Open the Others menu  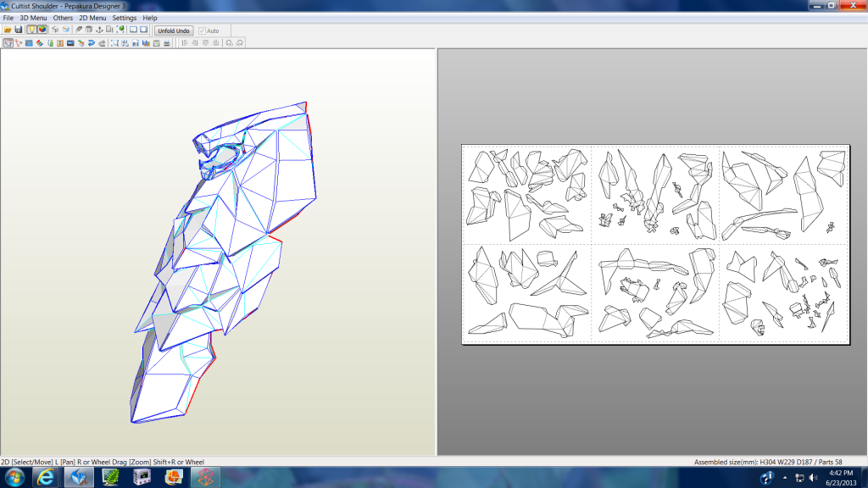tap(63, 18)
